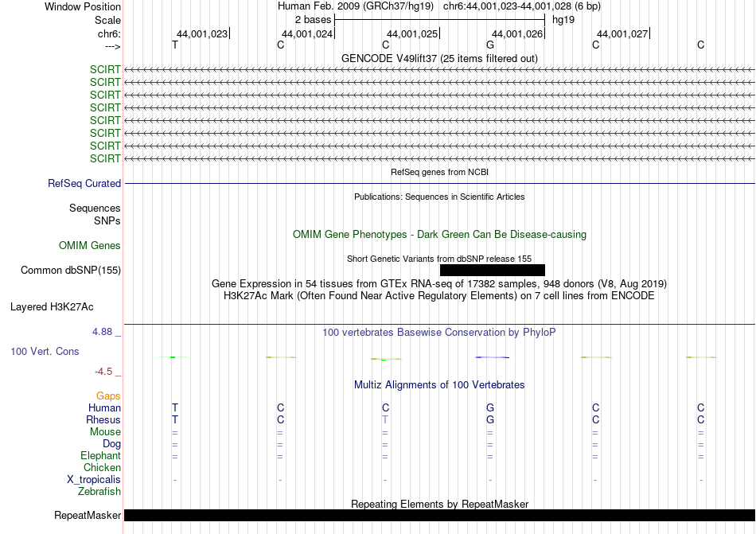Click the 100 Vert. Cons track label
Screen dimensions: 756x534
[x=45, y=351]
